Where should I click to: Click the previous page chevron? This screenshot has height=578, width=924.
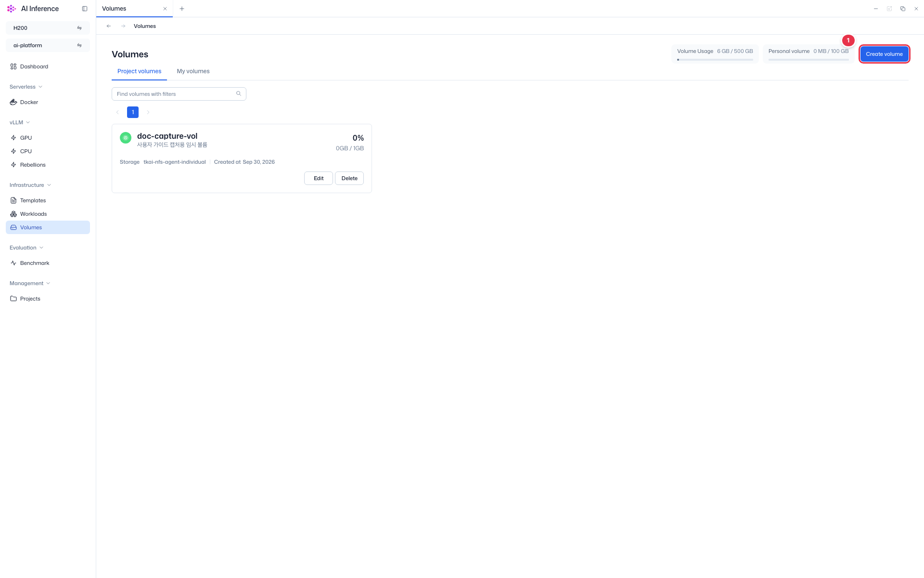tap(117, 112)
